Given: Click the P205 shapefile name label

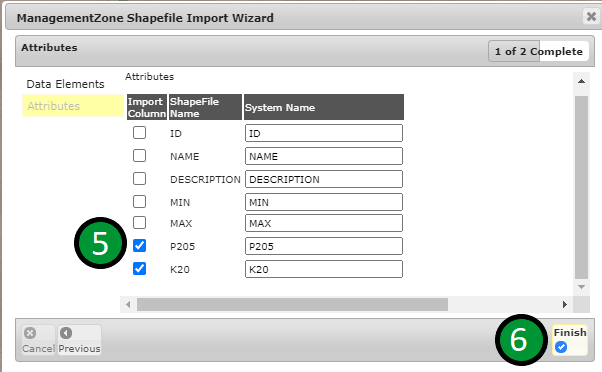Looking at the screenshot, I should click(182, 246).
